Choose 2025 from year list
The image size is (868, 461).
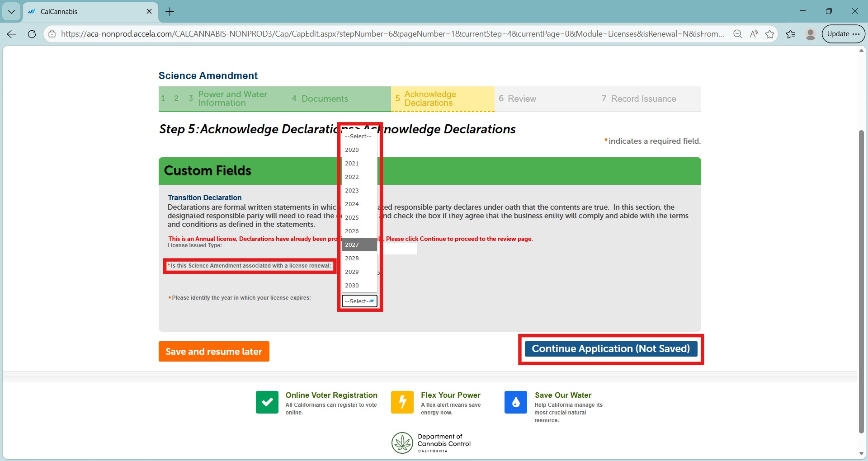(x=359, y=217)
